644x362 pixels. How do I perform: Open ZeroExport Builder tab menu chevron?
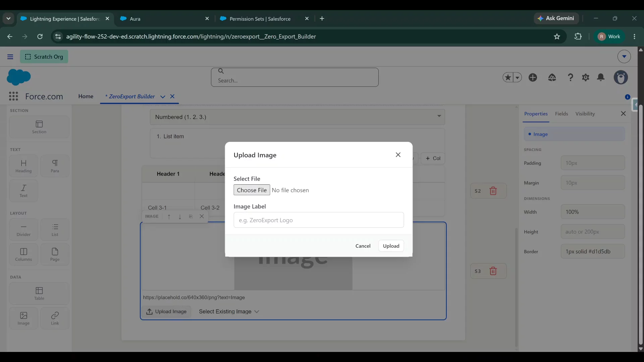(x=163, y=97)
